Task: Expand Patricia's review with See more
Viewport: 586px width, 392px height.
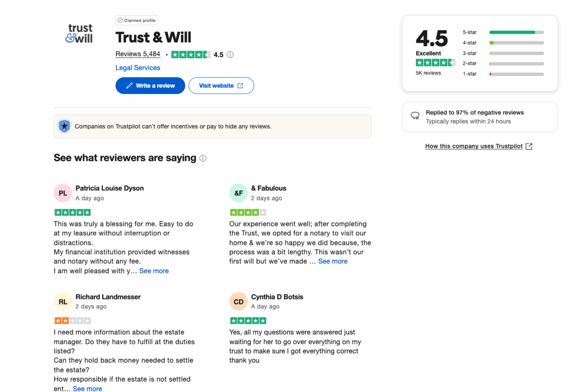Action: [x=154, y=271]
